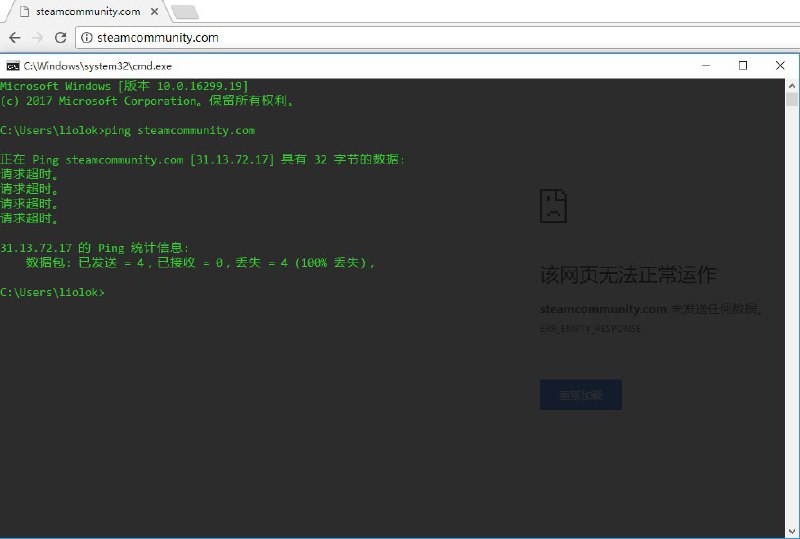The height and width of the screenshot is (539, 800).
Task: Click the 'ping steamcommunity.com' command line
Action: (128, 130)
